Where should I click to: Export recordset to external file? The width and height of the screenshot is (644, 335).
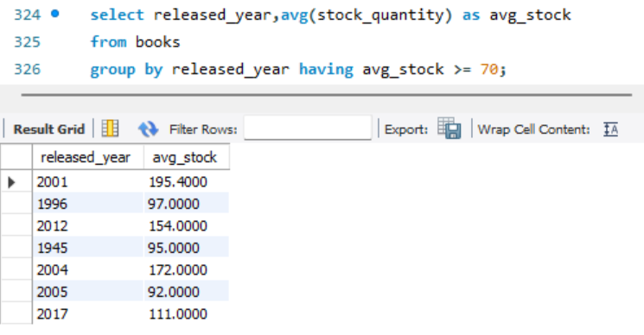point(450,128)
